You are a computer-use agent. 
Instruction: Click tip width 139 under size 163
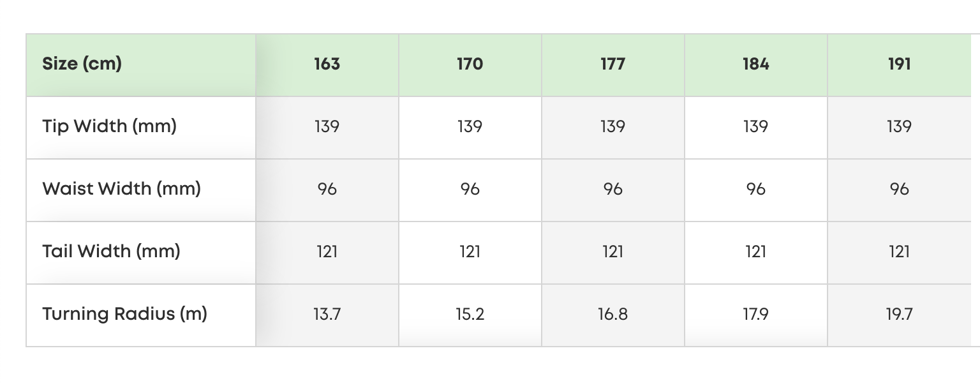(327, 127)
